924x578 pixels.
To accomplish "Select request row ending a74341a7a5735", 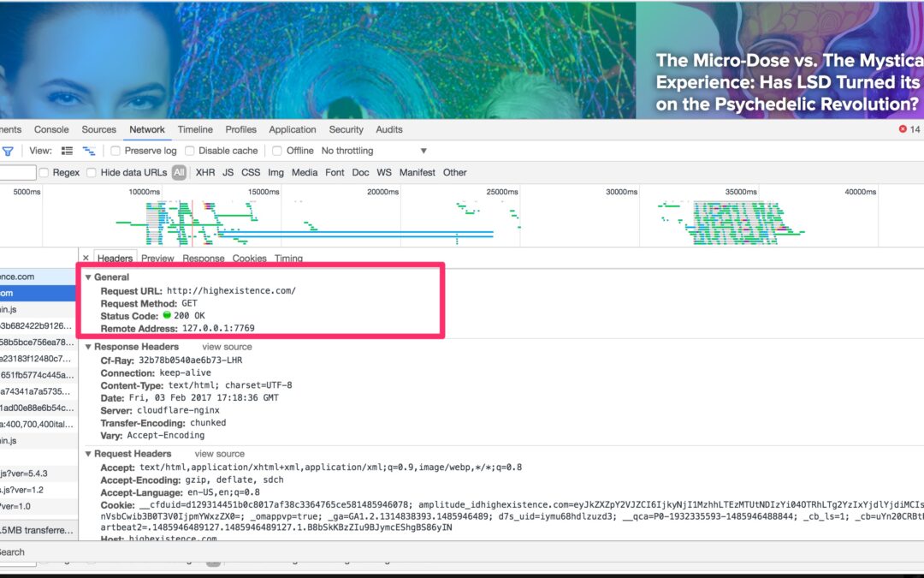I will [x=38, y=391].
